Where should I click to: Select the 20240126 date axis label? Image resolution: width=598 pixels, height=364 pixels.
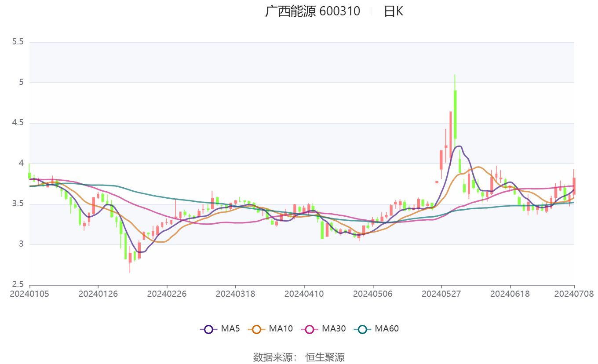click(x=98, y=294)
